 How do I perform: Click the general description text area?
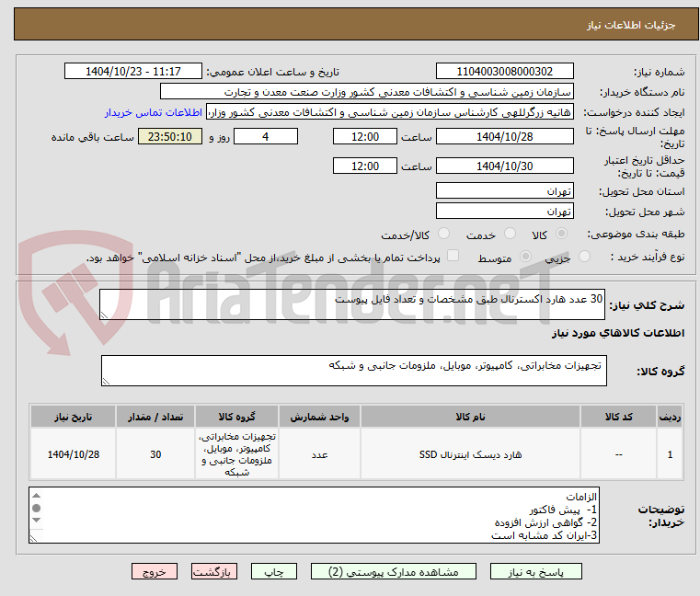click(x=352, y=304)
